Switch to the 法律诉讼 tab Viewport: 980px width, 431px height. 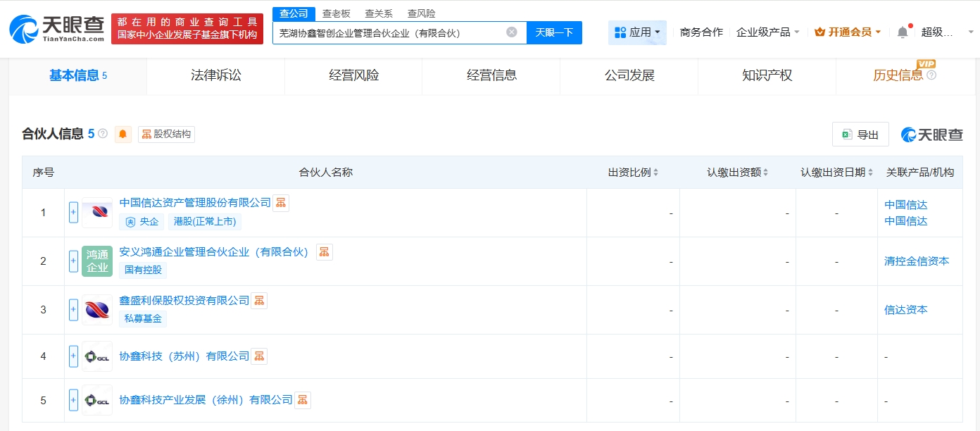(x=215, y=75)
